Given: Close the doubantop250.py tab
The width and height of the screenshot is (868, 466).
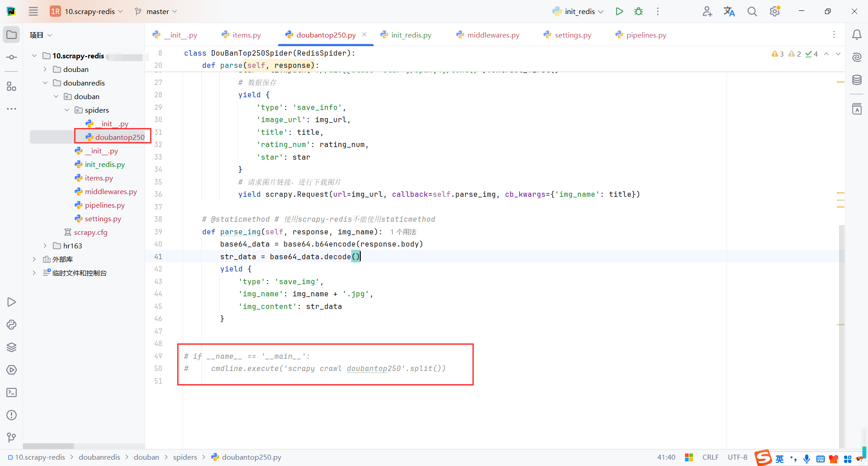Looking at the screenshot, I should [x=364, y=34].
